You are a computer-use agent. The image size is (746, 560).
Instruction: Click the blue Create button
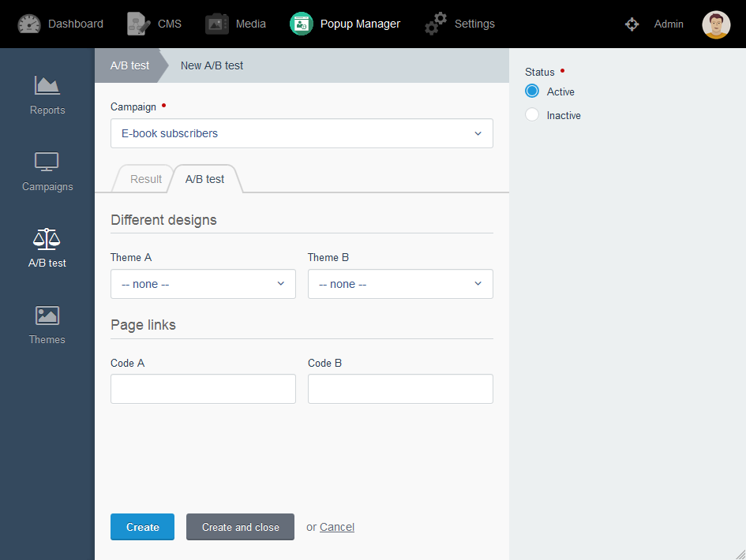[x=142, y=527]
